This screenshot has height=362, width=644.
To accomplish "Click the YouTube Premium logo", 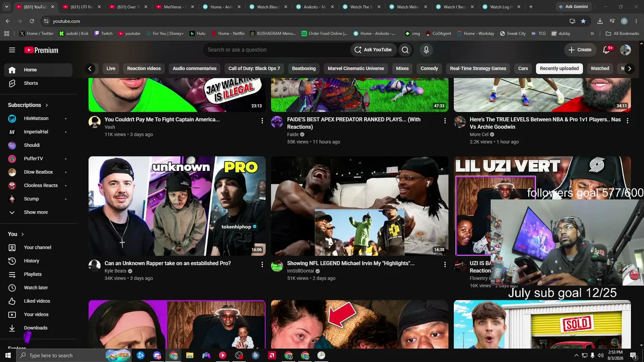I will point(41,50).
